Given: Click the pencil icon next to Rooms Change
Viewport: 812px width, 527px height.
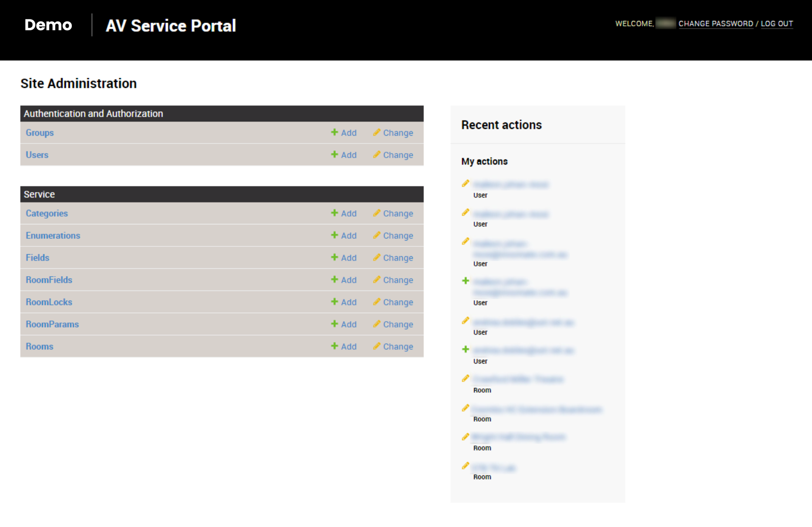Looking at the screenshot, I should 376,346.
